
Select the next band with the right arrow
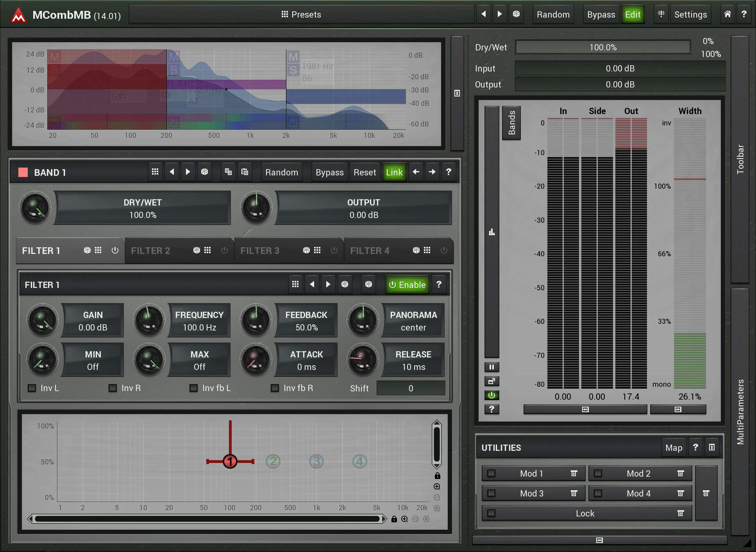[432, 172]
